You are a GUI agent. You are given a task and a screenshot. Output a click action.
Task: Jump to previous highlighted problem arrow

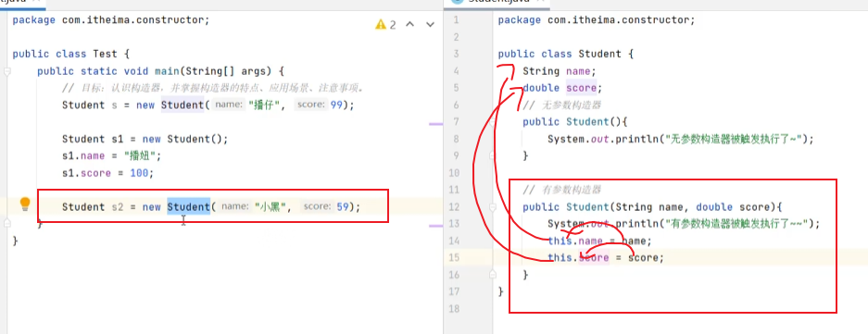(x=410, y=24)
